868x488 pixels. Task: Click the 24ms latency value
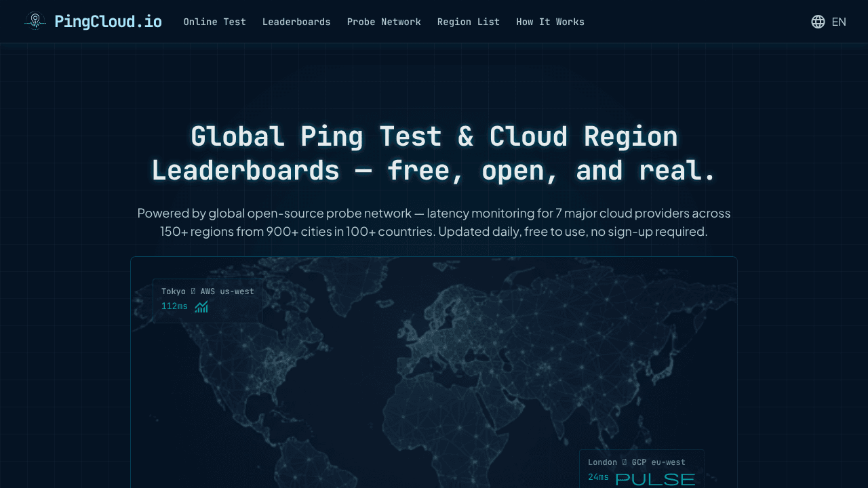(x=598, y=477)
